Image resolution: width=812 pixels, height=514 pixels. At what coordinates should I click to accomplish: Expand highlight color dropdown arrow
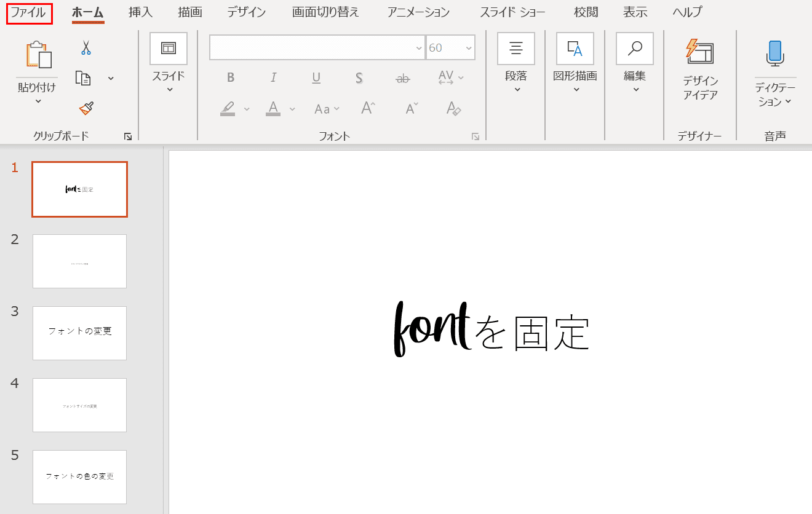click(x=247, y=109)
